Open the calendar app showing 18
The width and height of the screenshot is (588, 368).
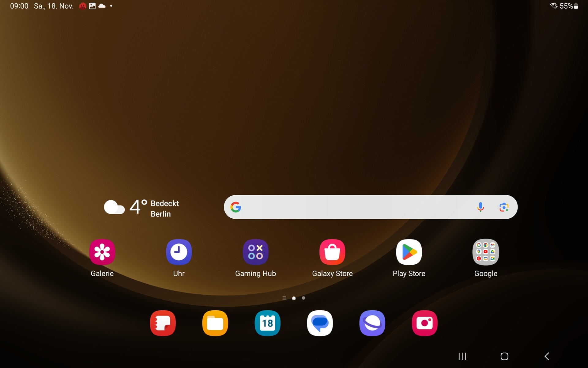[x=267, y=323]
